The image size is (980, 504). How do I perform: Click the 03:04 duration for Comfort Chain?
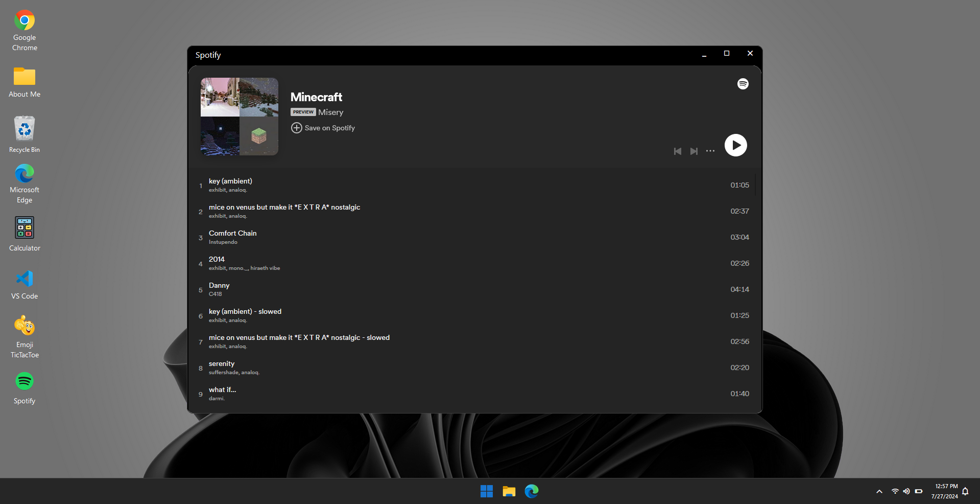(x=739, y=237)
